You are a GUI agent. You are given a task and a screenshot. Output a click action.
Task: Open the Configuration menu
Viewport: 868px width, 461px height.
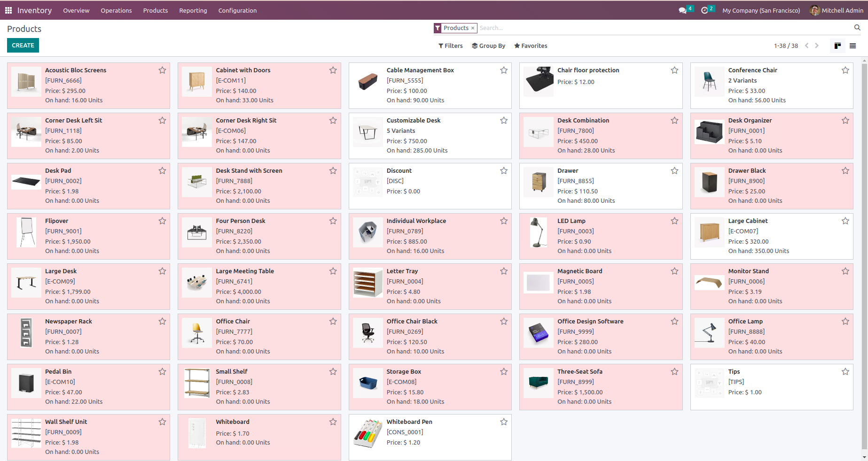[237, 10]
